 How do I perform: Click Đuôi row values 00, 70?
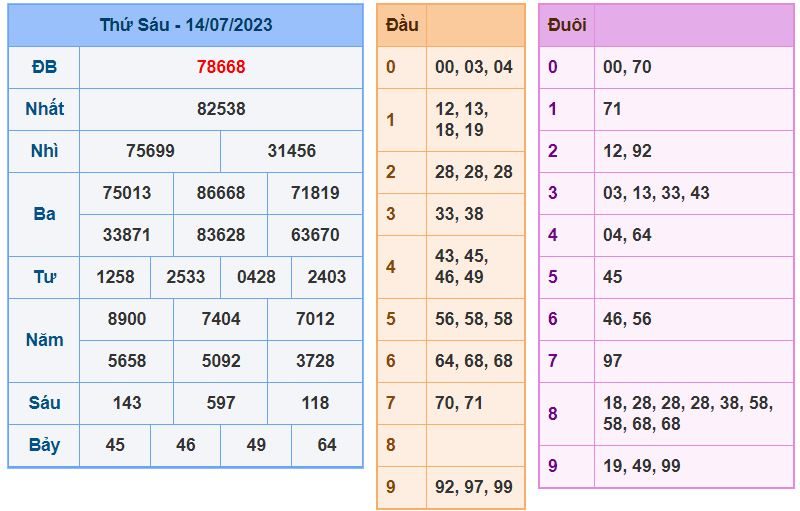click(627, 67)
